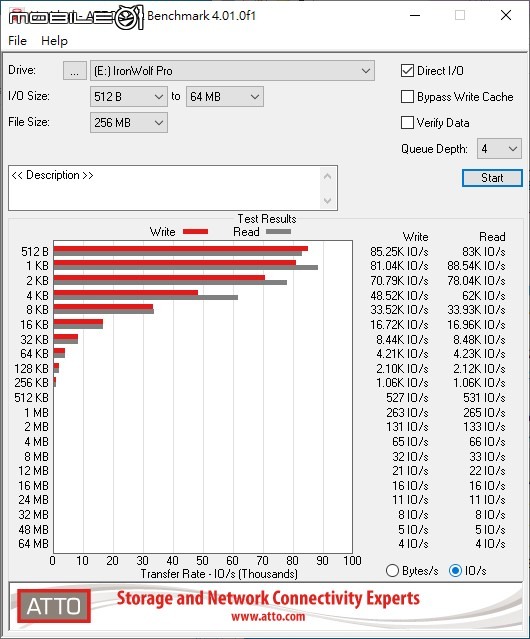The image size is (530, 639).
Task: Click the 16.72K IO/s write value
Action: point(399,325)
